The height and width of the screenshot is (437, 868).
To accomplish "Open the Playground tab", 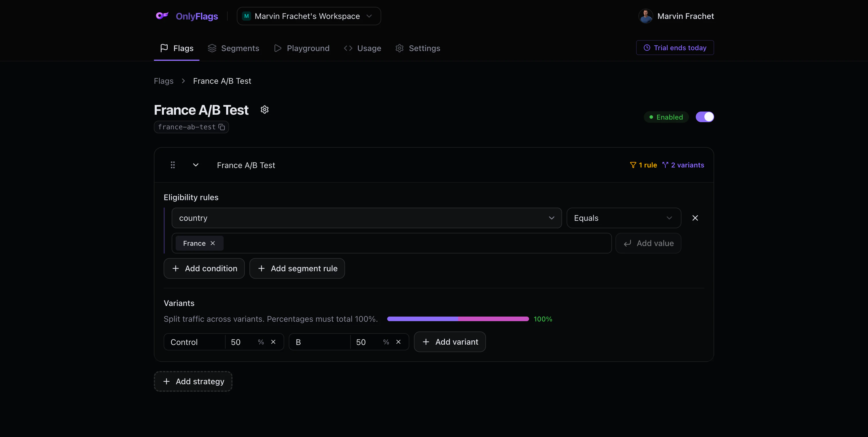I will (x=302, y=48).
